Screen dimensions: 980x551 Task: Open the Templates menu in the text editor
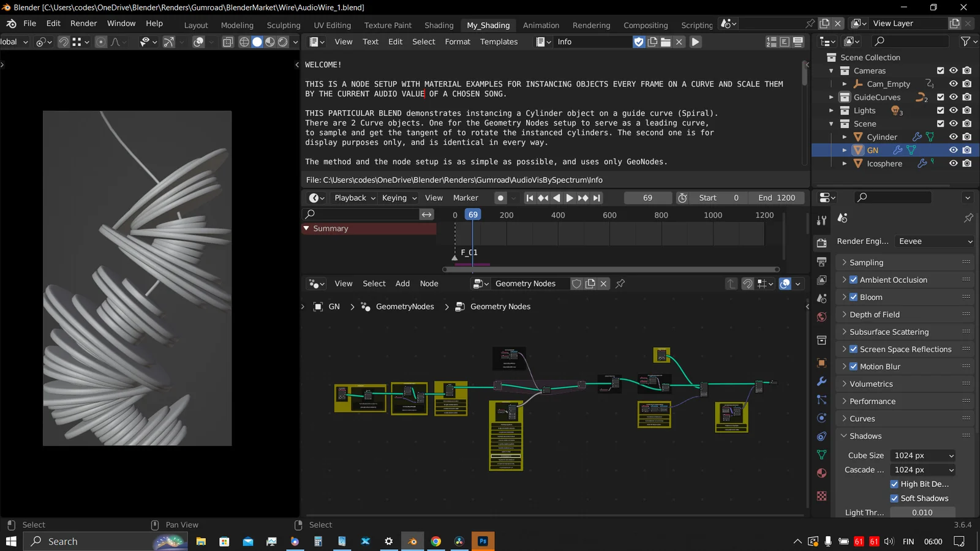[x=499, y=42]
